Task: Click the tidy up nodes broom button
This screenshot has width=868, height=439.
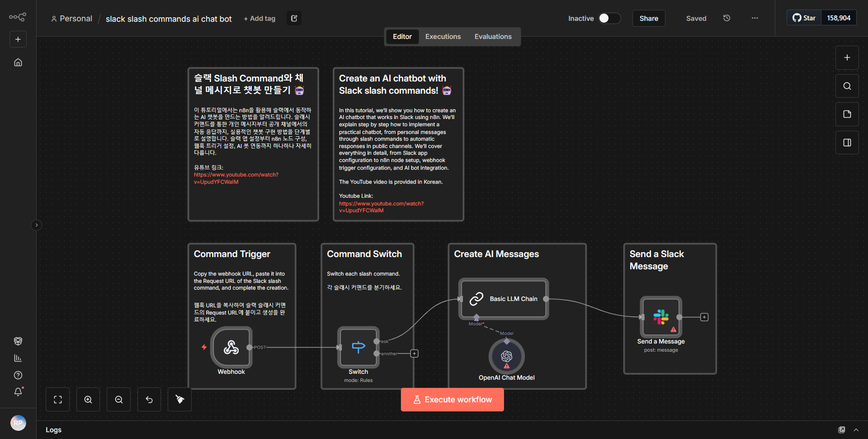Action: (x=179, y=400)
